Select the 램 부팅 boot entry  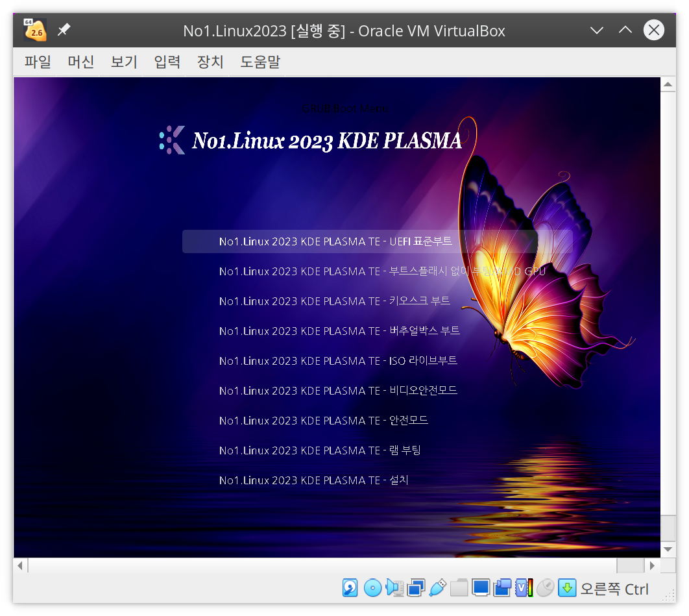point(320,450)
